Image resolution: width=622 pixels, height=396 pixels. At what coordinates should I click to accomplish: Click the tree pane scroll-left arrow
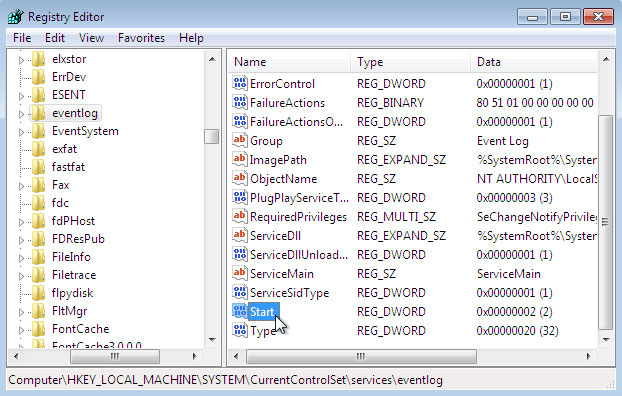point(16,356)
